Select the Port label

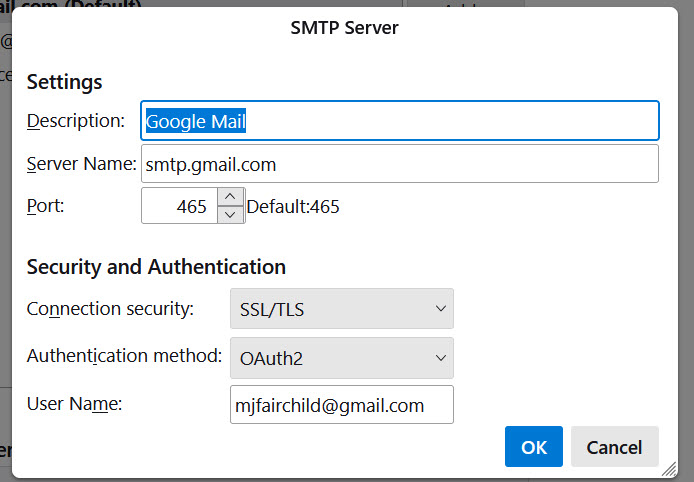(x=45, y=206)
